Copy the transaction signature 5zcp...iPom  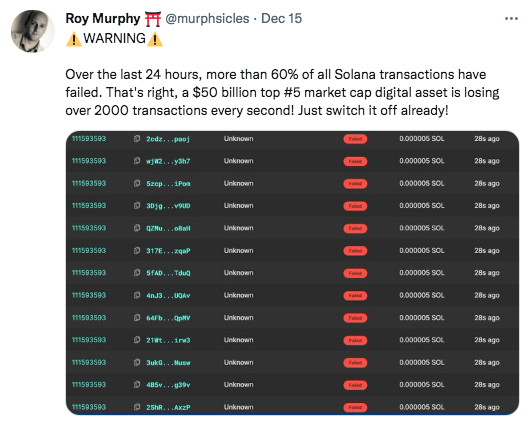click(x=137, y=184)
